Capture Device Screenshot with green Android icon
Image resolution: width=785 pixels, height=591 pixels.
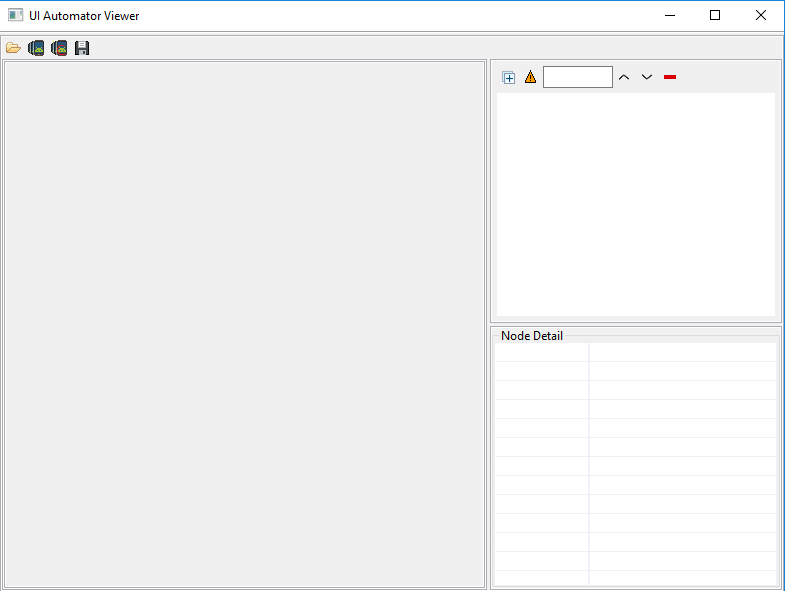click(x=36, y=48)
